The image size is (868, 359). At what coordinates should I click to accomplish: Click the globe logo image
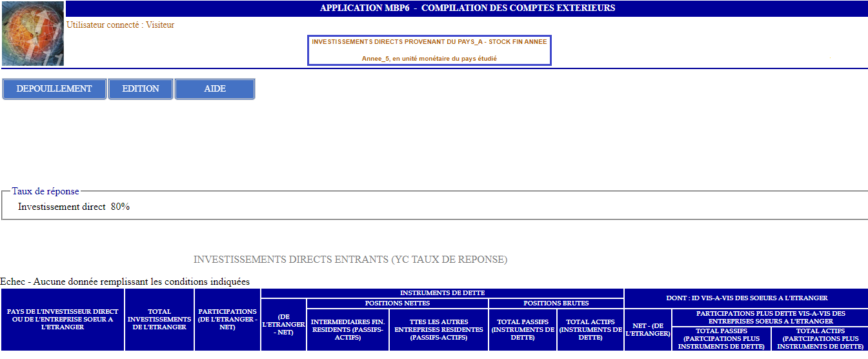pyautogui.click(x=33, y=34)
